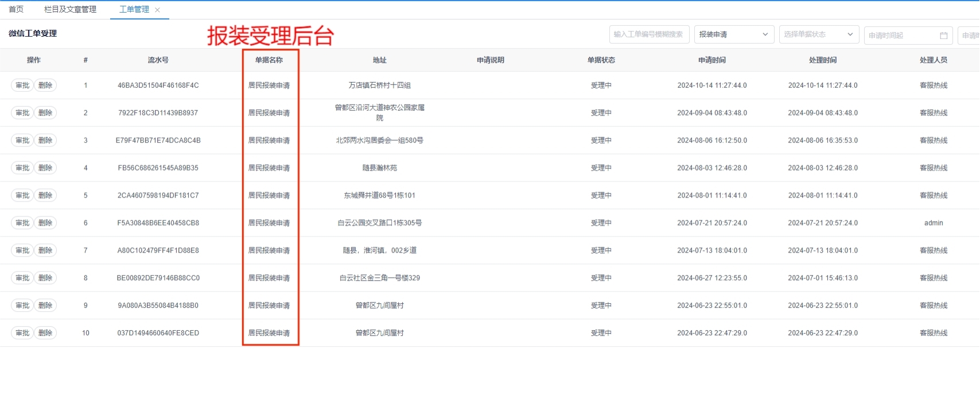Viewport: 980px width, 395px height.
Task: Click 审批 for row 10 serial 037D1494660640FE8CED
Action: click(22, 333)
